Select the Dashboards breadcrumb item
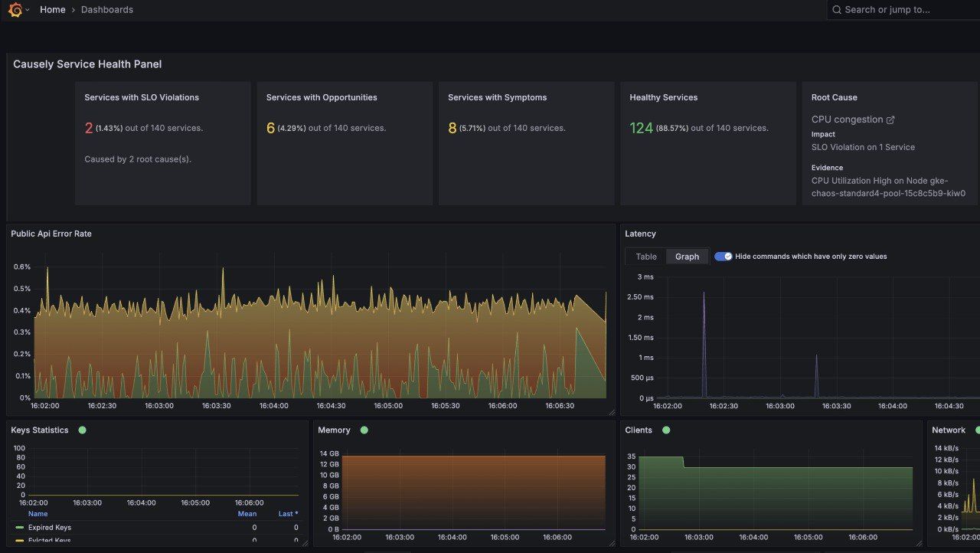 pos(107,9)
